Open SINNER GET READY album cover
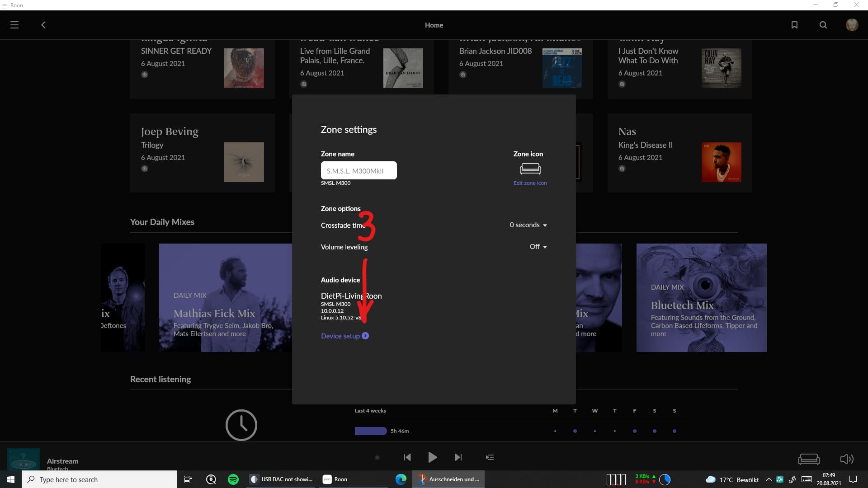Viewport: 868px width, 488px height. pos(244,68)
